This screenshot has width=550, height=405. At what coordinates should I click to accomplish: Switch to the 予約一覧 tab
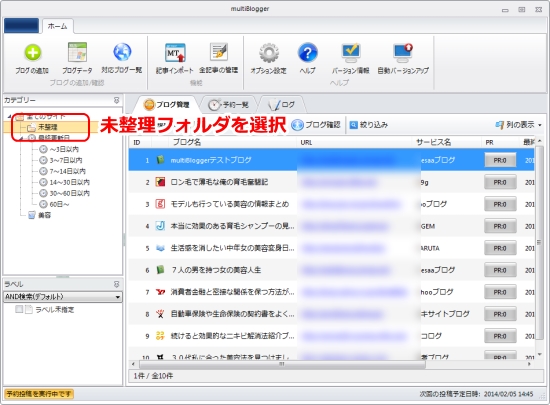click(228, 104)
